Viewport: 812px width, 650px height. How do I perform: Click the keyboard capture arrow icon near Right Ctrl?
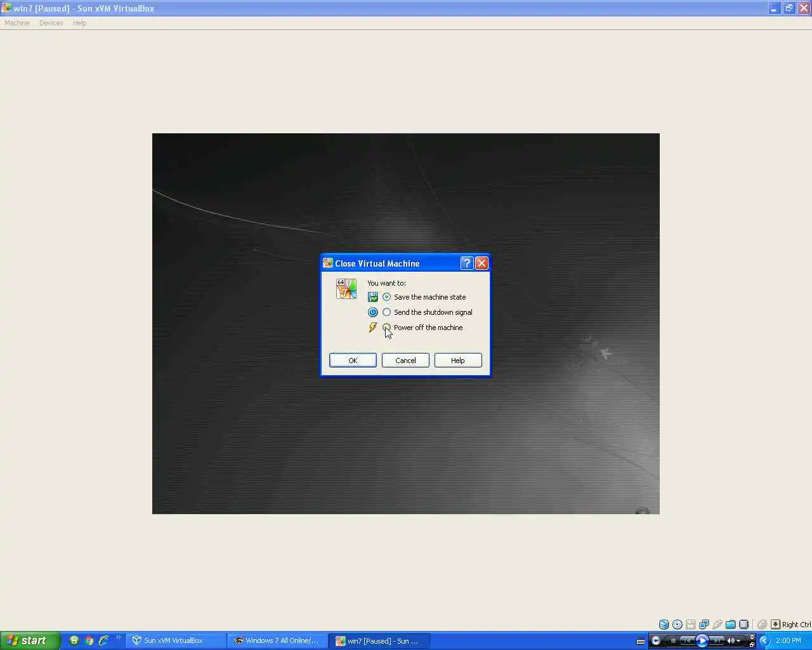775,625
